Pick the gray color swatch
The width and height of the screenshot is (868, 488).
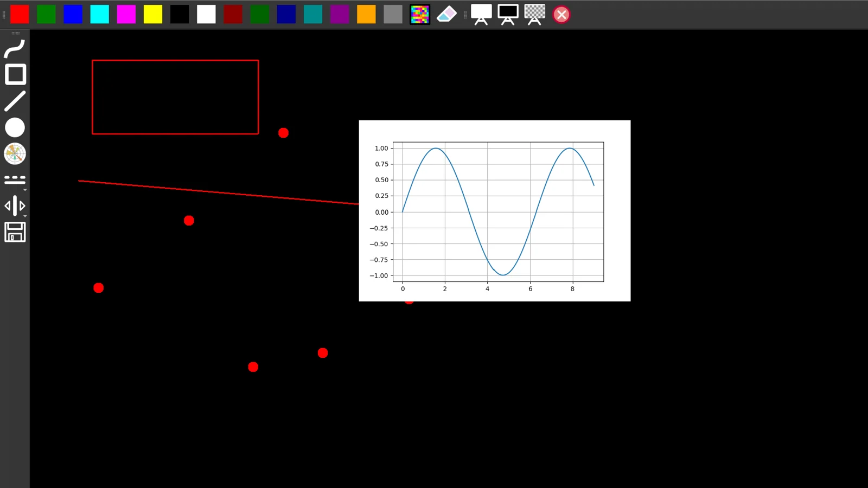pos(393,14)
